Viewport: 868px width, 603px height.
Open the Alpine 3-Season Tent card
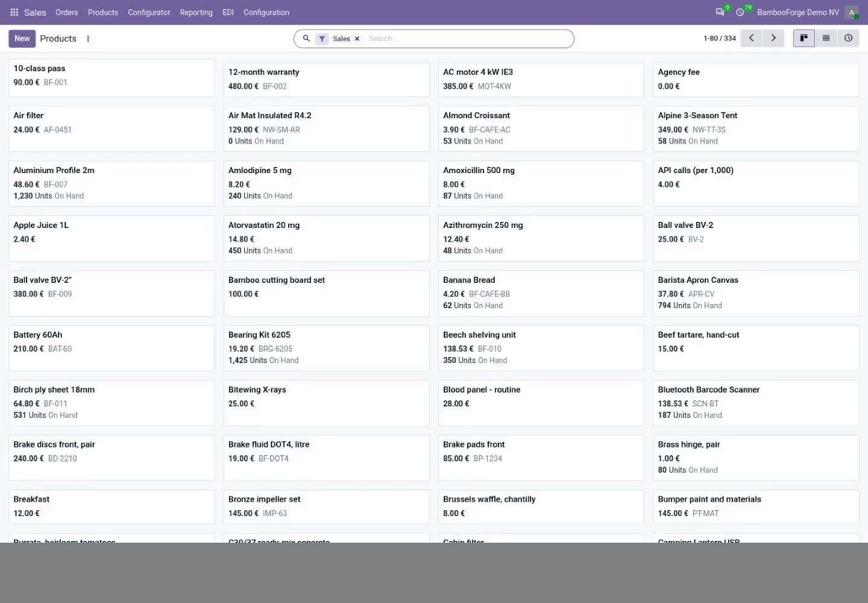coord(756,128)
